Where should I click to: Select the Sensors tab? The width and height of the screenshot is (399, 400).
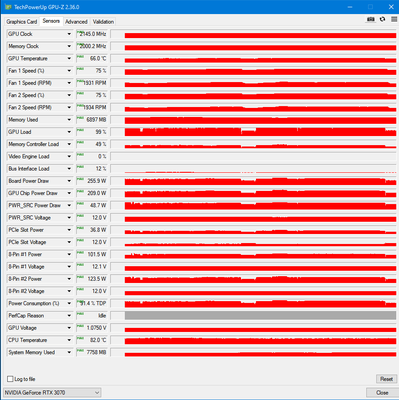[51, 21]
